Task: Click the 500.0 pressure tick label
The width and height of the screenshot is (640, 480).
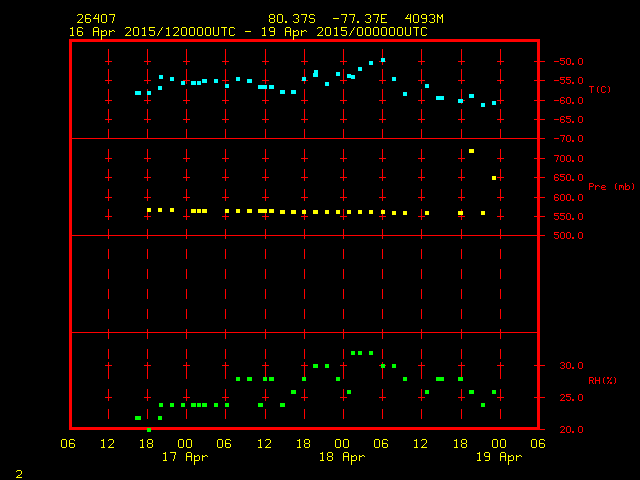Action: pyautogui.click(x=561, y=236)
